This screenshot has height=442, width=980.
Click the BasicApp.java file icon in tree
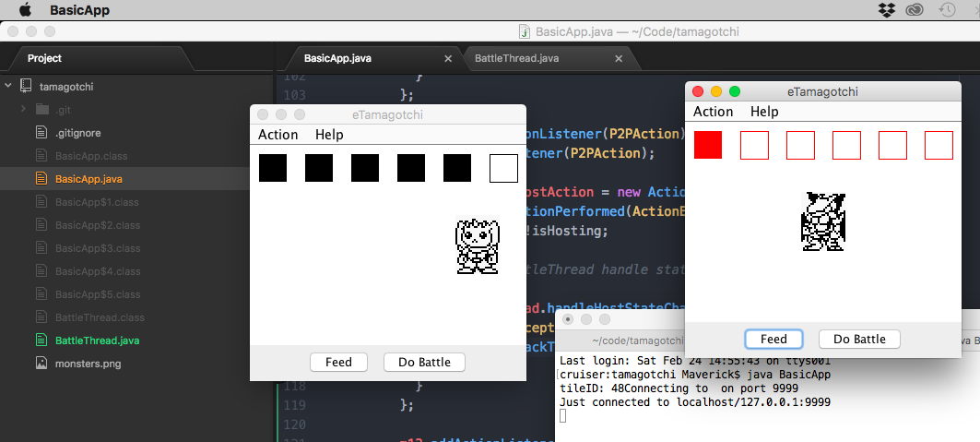(41, 179)
